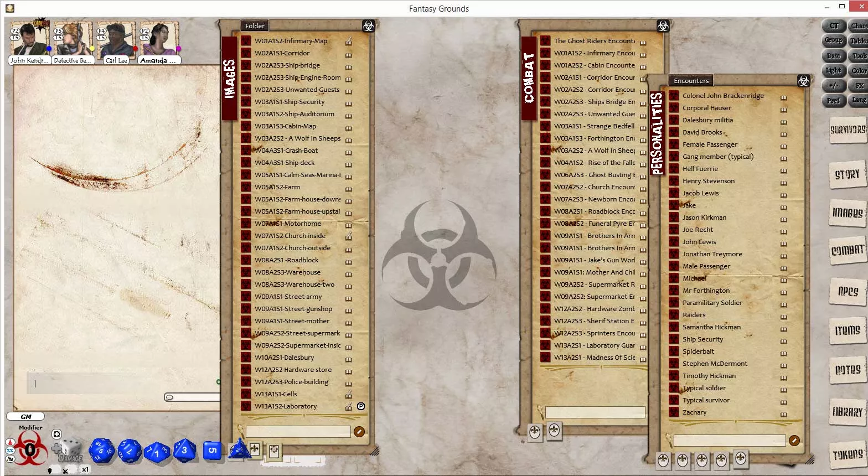Click the small target icon above Damage die
The image size is (868, 476).
[x=56, y=434]
